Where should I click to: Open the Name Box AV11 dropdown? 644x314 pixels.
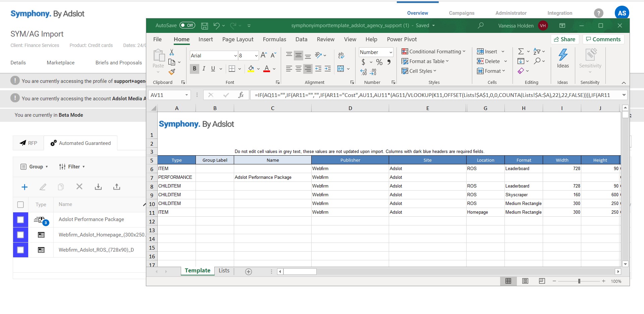tap(186, 95)
